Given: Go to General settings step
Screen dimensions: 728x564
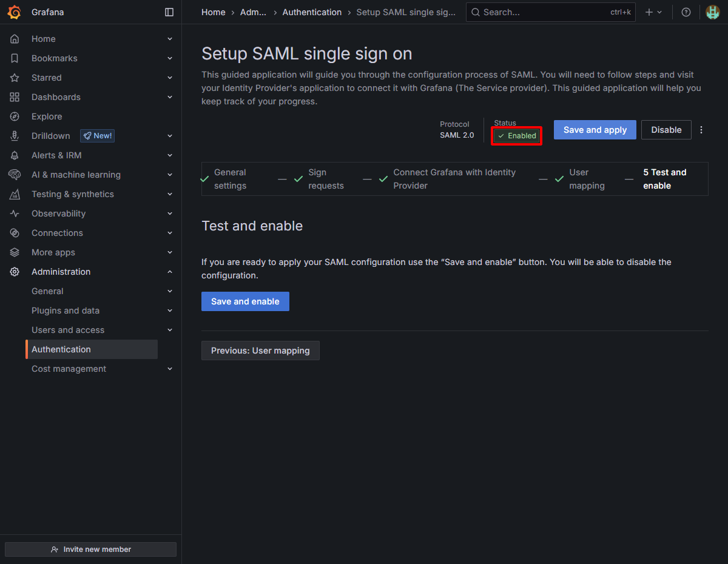Looking at the screenshot, I should 230,179.
